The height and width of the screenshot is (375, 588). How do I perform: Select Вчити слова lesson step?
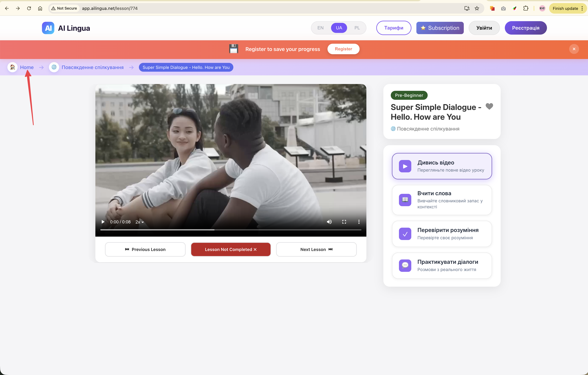(x=442, y=200)
